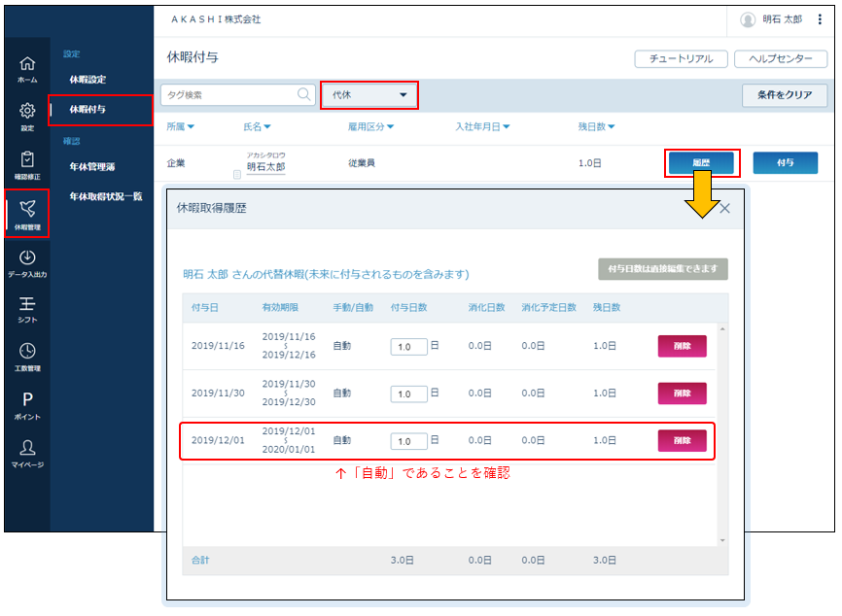Image resolution: width=842 pixels, height=616 pixels.
Task: Sort by 氏名 column header
Action: coord(258,126)
